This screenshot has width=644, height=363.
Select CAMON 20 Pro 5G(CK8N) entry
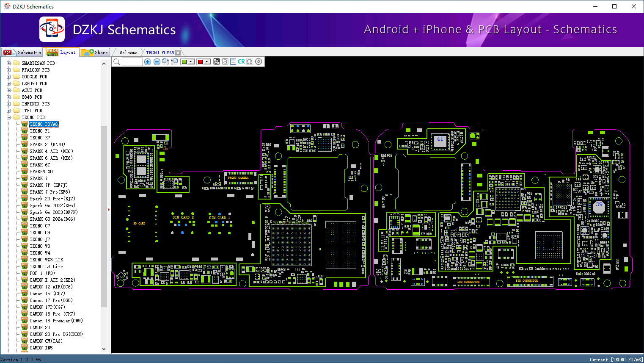pyautogui.click(x=56, y=334)
